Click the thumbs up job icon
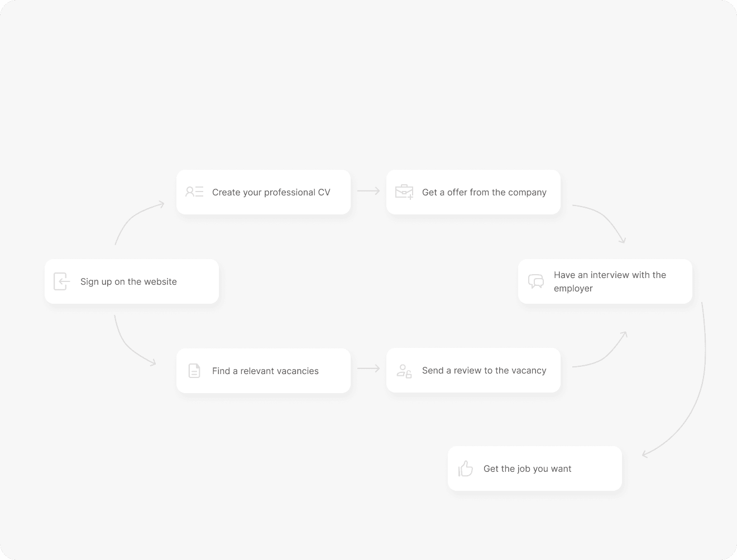737x560 pixels. click(x=466, y=468)
